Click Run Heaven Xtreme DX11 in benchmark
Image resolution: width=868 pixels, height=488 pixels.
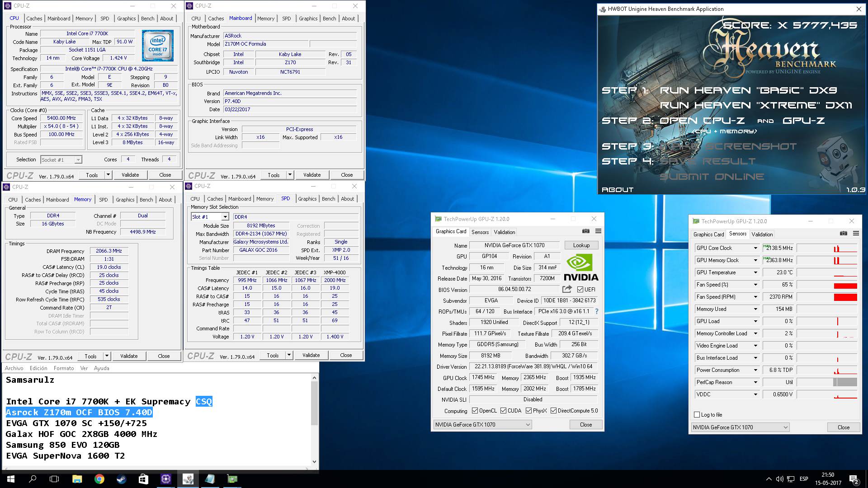pos(756,105)
